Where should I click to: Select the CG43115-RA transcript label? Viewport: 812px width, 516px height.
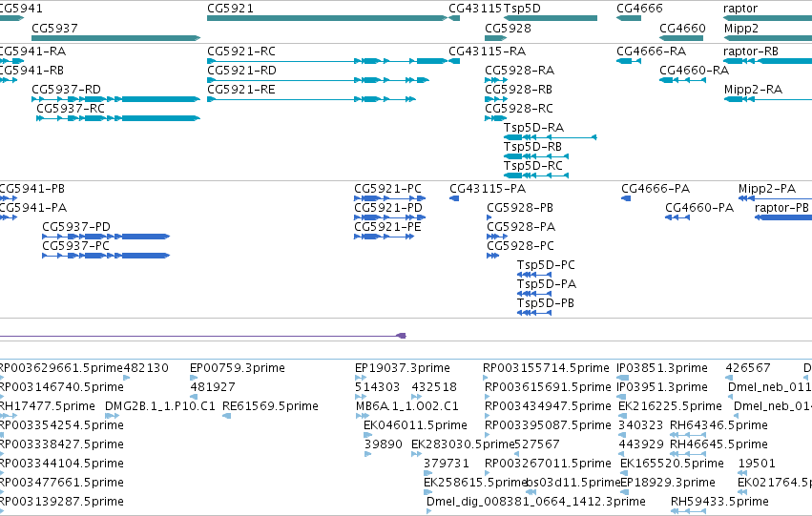(487, 52)
